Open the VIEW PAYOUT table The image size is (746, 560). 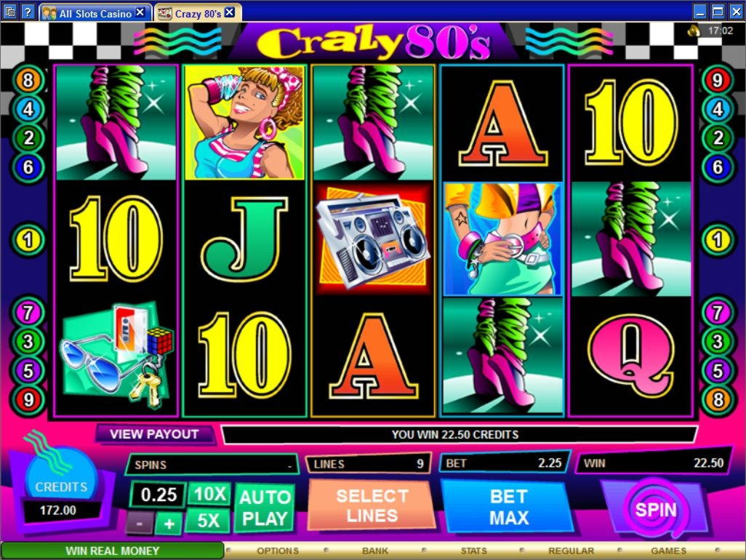tap(153, 434)
